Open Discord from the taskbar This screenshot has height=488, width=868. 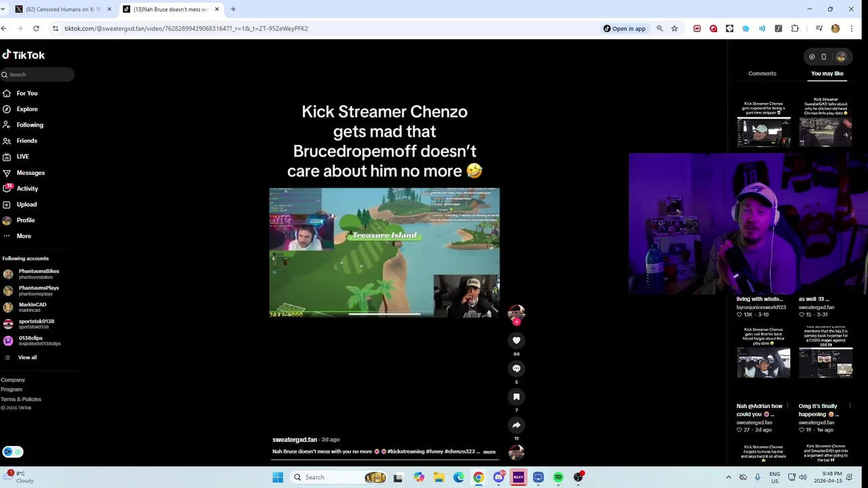click(x=498, y=477)
